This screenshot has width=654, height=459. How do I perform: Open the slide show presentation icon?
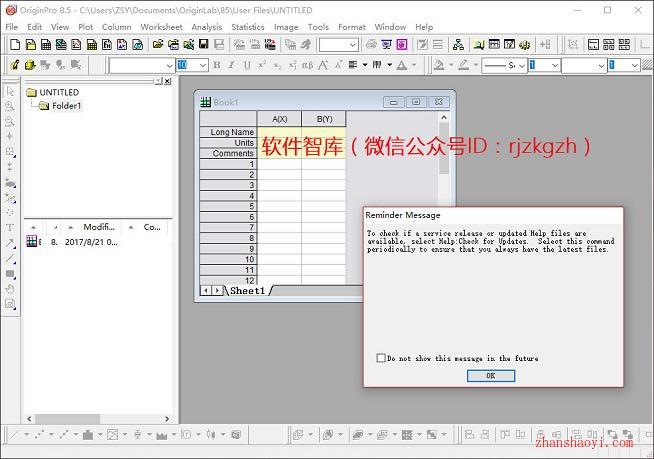(x=387, y=44)
